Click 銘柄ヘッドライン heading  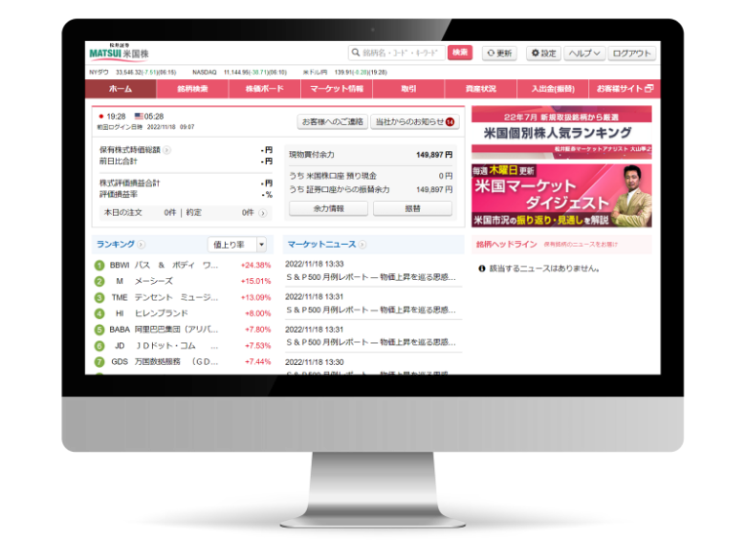pos(507,245)
